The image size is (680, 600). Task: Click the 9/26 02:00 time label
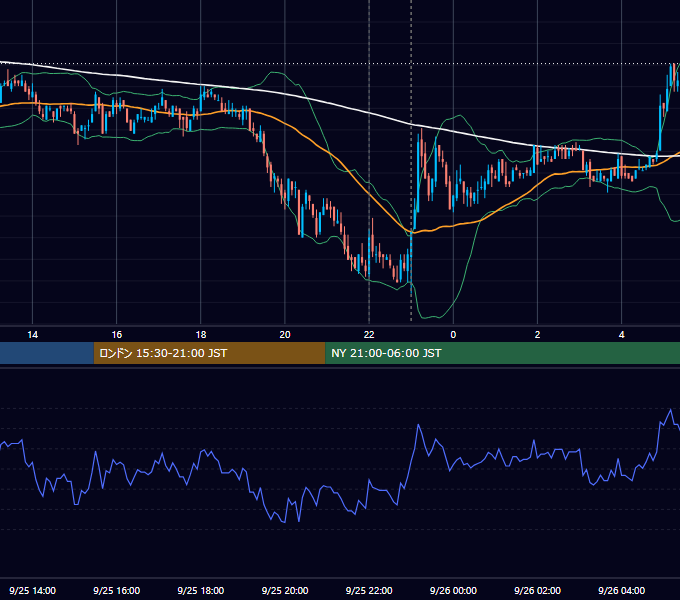(x=537, y=590)
